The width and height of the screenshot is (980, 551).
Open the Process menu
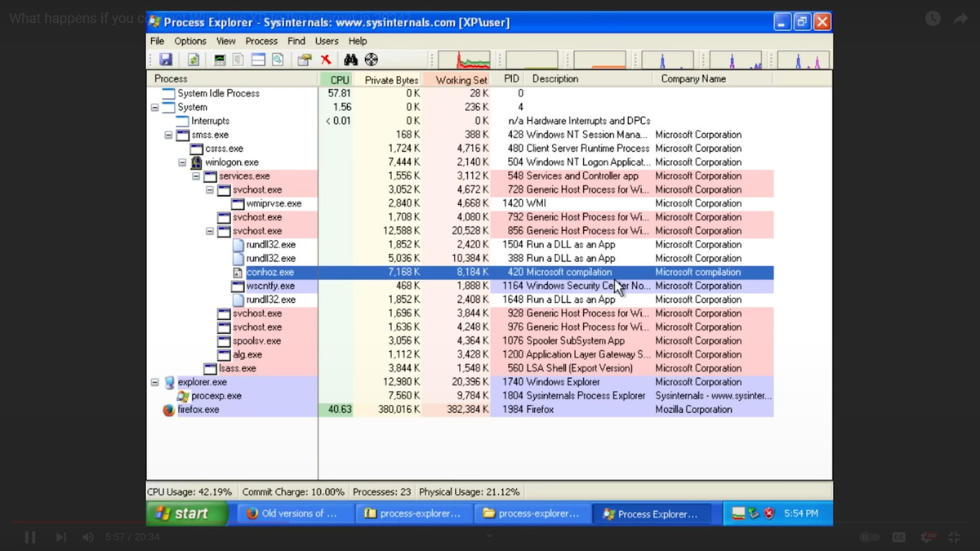pos(261,41)
